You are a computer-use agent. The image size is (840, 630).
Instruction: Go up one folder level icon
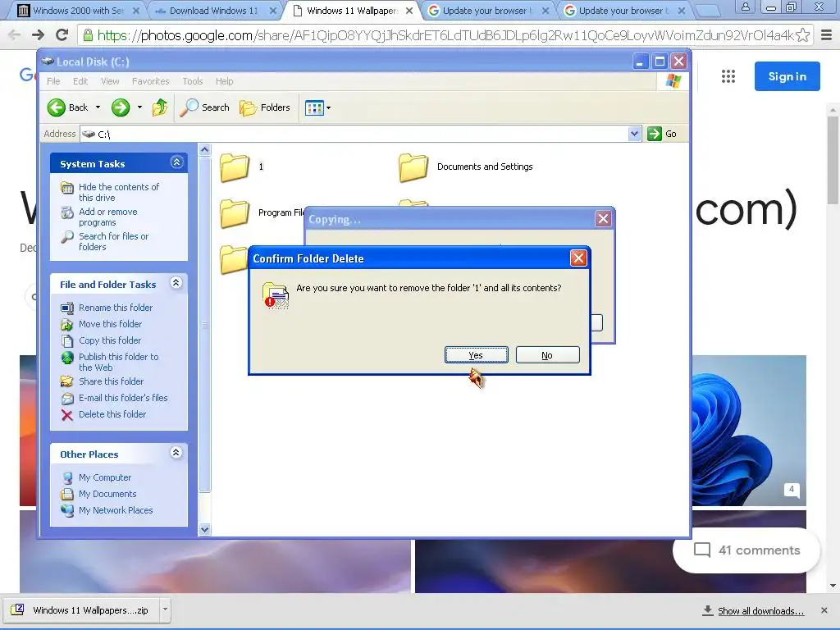pos(160,107)
